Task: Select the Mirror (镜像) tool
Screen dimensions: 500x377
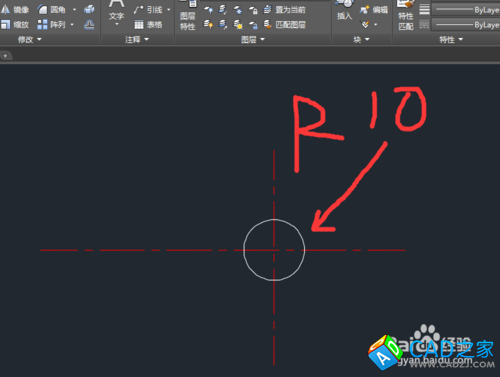Action: point(15,10)
